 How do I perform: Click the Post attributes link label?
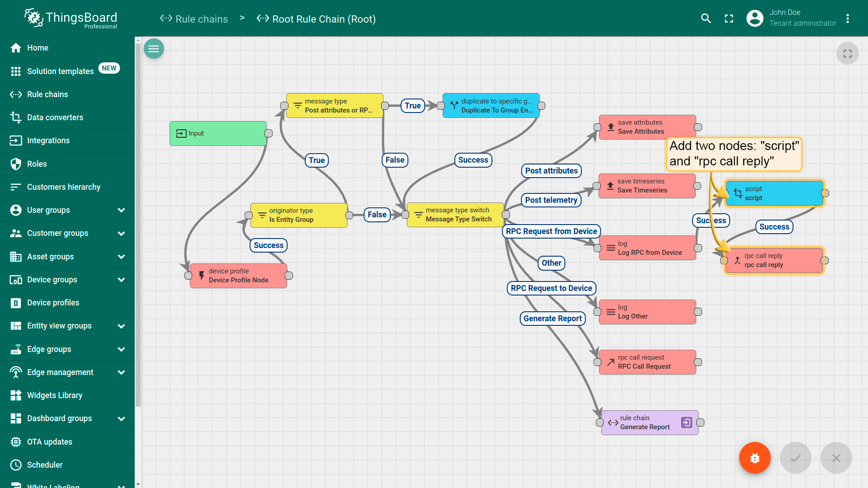[551, 171]
